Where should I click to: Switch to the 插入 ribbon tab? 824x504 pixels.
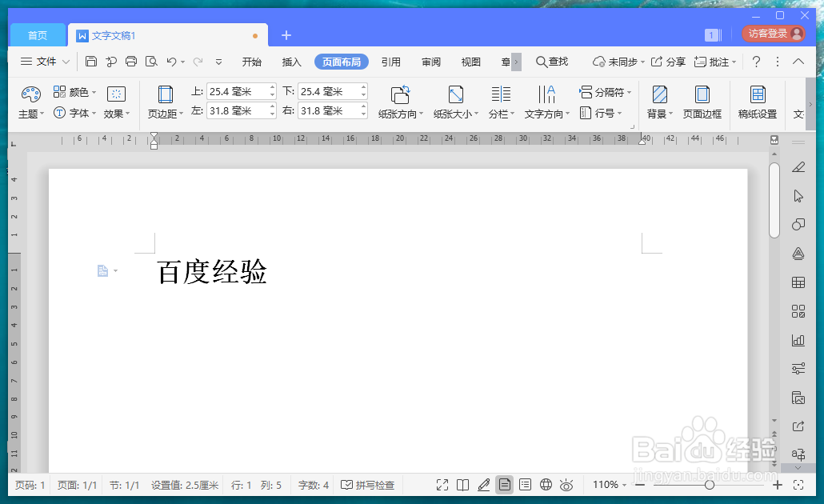coord(290,61)
